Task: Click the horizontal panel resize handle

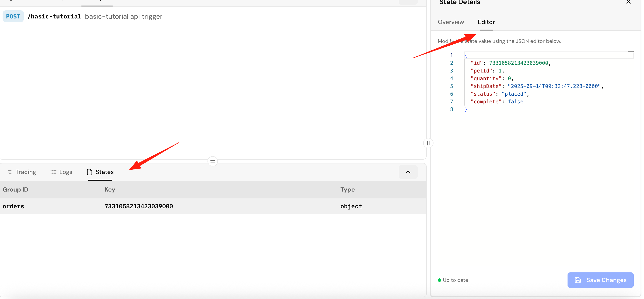Action: [212, 161]
